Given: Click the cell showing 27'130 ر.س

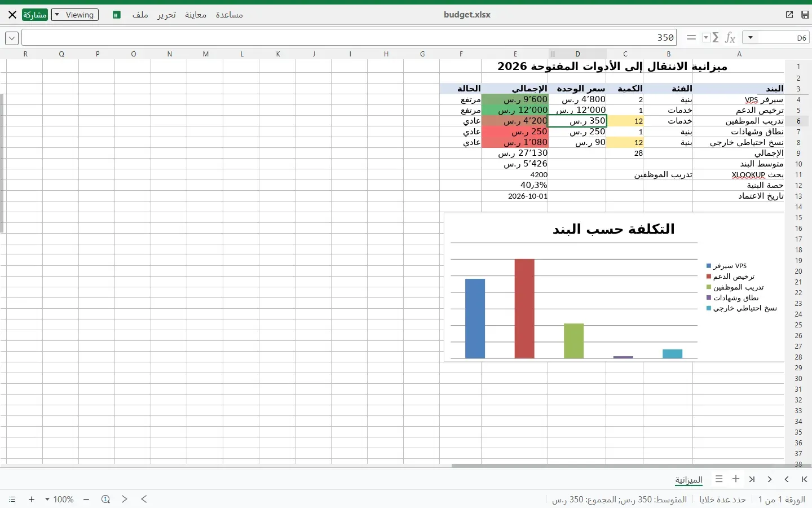Looking at the screenshot, I should [515, 153].
